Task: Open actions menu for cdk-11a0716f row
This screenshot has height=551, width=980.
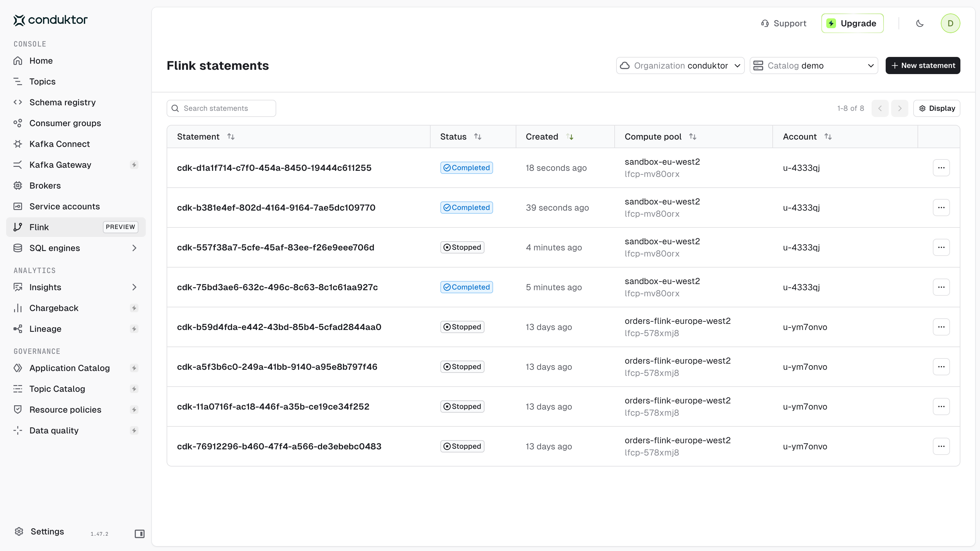Action: pyautogui.click(x=941, y=407)
